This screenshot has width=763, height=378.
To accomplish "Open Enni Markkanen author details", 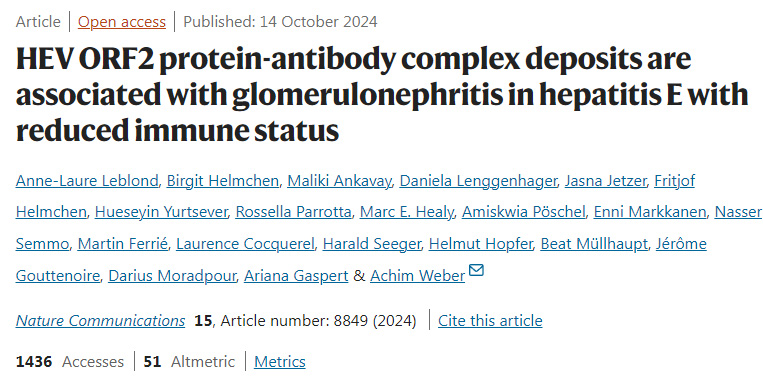I will (650, 213).
